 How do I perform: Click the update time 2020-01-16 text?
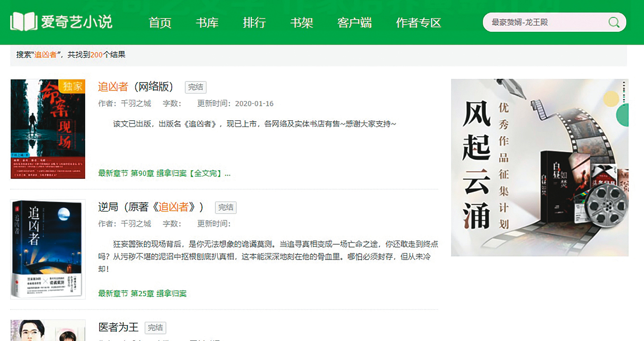coord(254,103)
